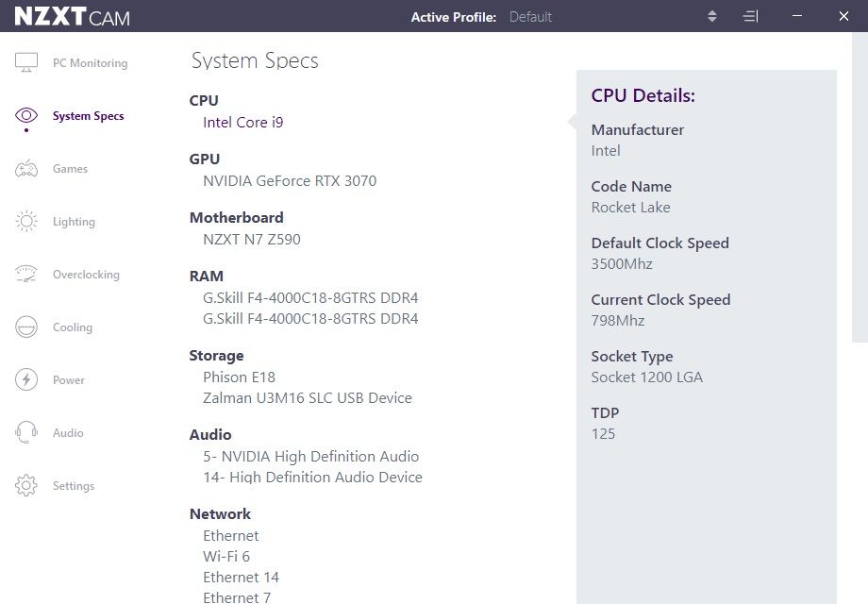Switch to Overclocking label
Viewport: 868px width, 604px height.
[x=86, y=275]
